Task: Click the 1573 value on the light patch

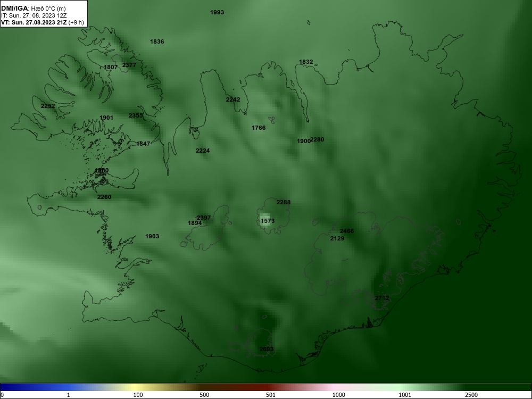Action: [268, 221]
